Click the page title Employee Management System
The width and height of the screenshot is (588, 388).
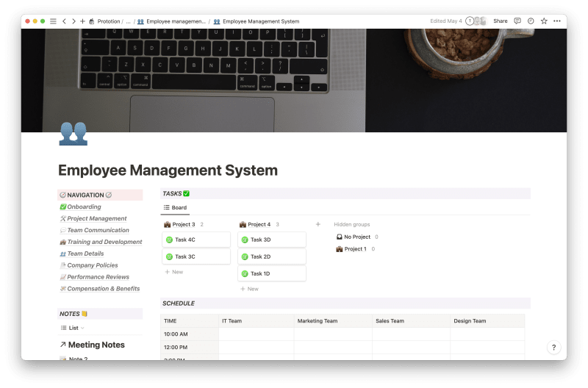(x=168, y=170)
